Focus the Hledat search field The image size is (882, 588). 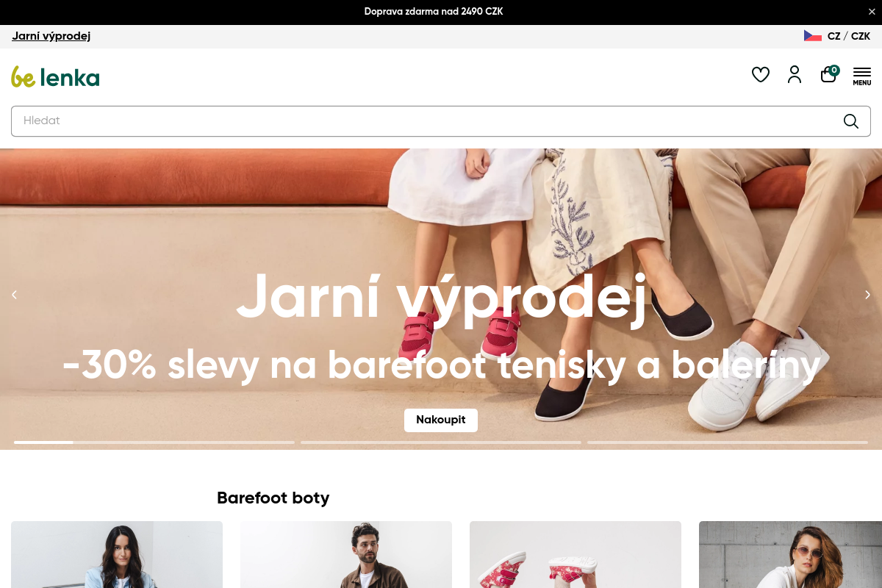[426, 121]
